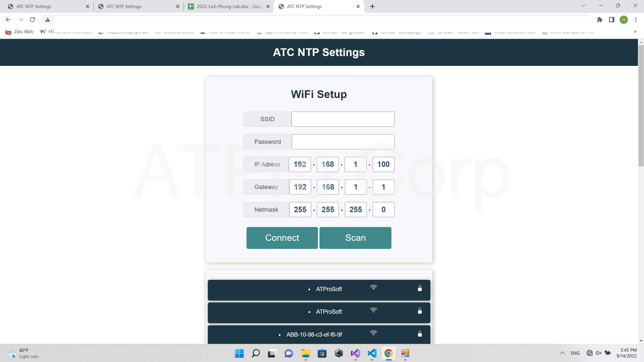The image size is (644, 362).
Task: Expand the hidden bookmarks overflow chevron
Action: tap(635, 32)
